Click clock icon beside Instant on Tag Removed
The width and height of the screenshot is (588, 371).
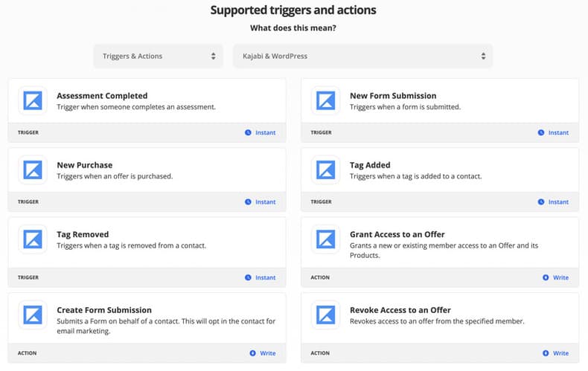[x=248, y=277]
